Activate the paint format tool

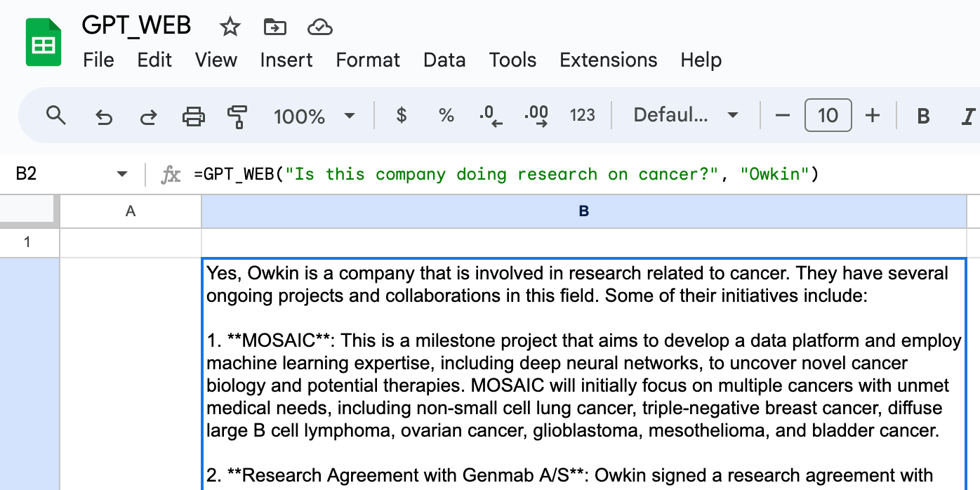tap(238, 116)
